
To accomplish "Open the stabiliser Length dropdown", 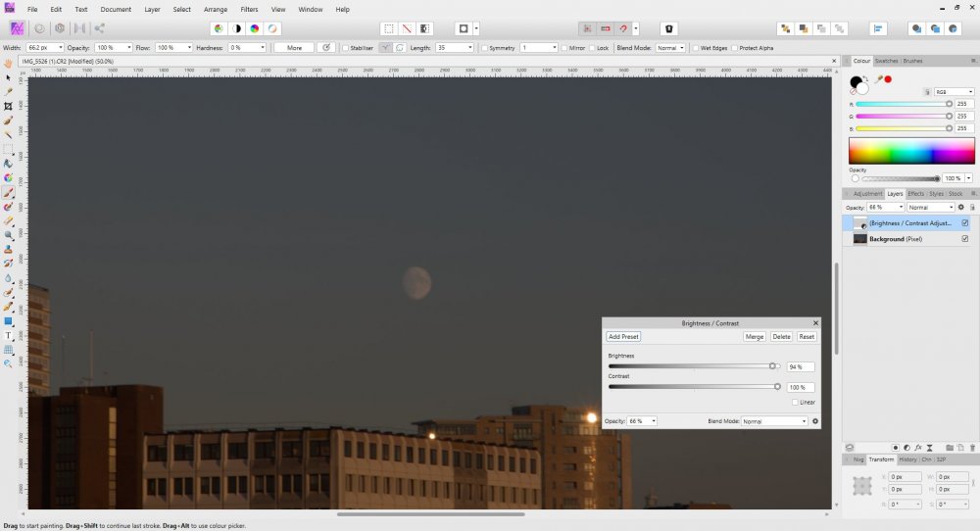I will [x=470, y=47].
